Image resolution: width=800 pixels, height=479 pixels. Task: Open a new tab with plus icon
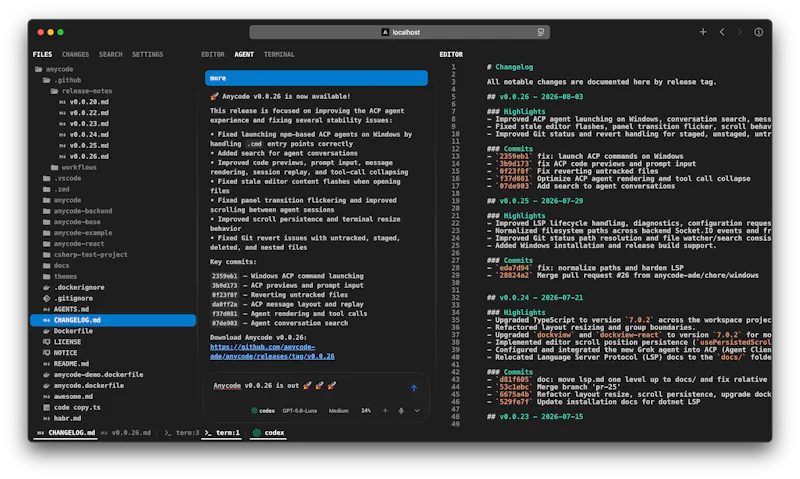click(x=703, y=32)
